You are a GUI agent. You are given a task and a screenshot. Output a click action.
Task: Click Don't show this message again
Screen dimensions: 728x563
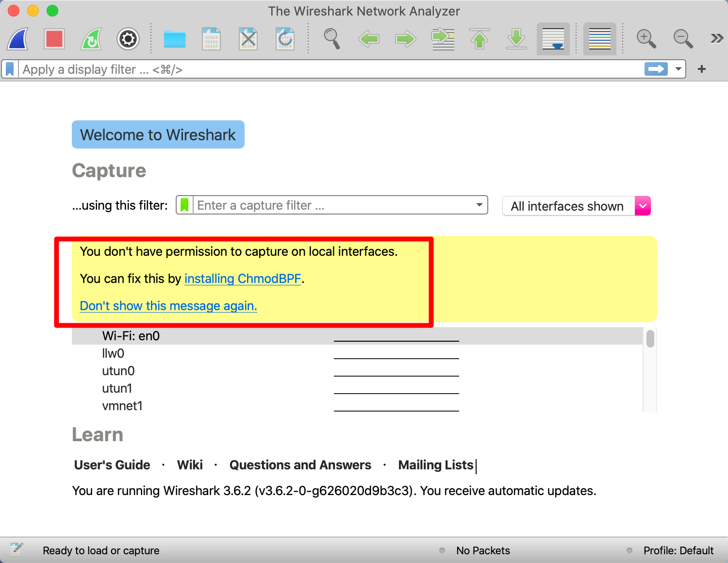(x=168, y=306)
